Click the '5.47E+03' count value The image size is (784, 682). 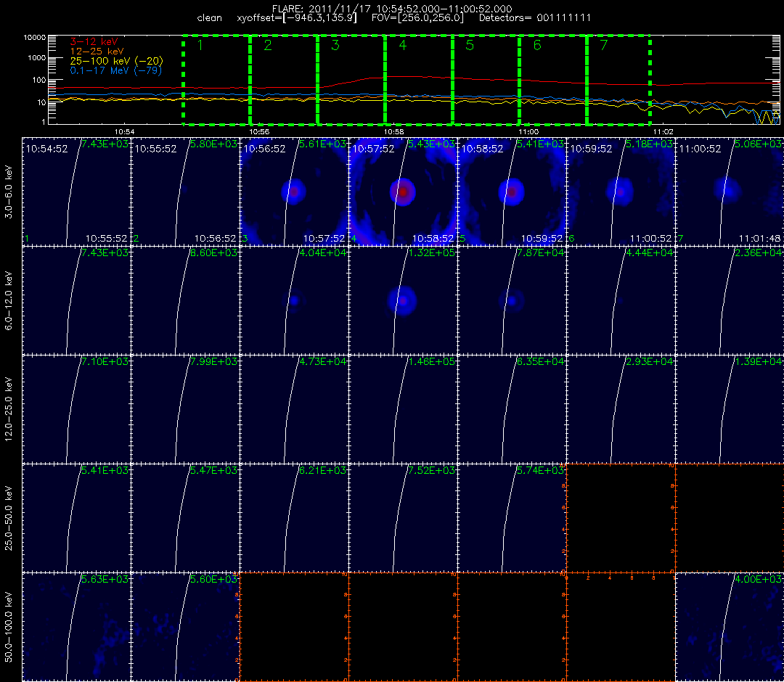[x=213, y=470]
